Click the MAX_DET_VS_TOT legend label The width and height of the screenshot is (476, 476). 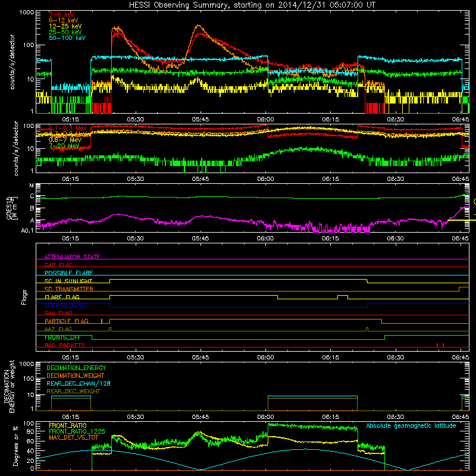(x=74, y=437)
